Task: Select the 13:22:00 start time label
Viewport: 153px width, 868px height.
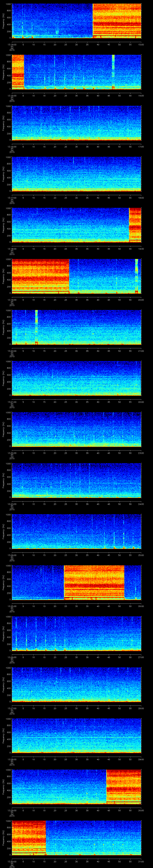Action: pyautogui.click(x=12, y=453)
